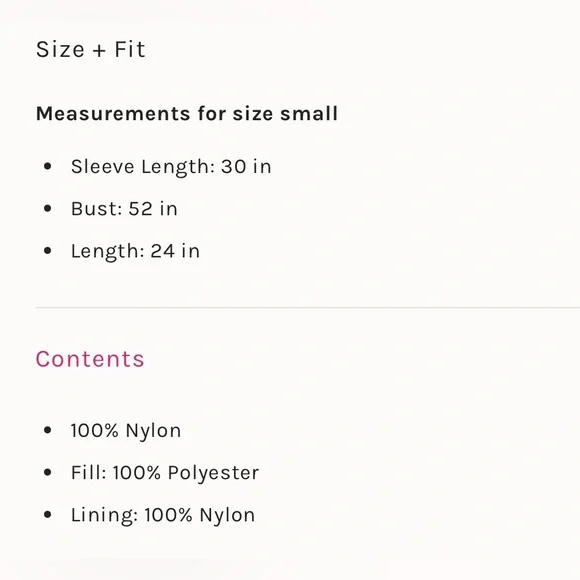
Task: Click the bullet point beside Sleeve Length
Action: tap(47, 166)
